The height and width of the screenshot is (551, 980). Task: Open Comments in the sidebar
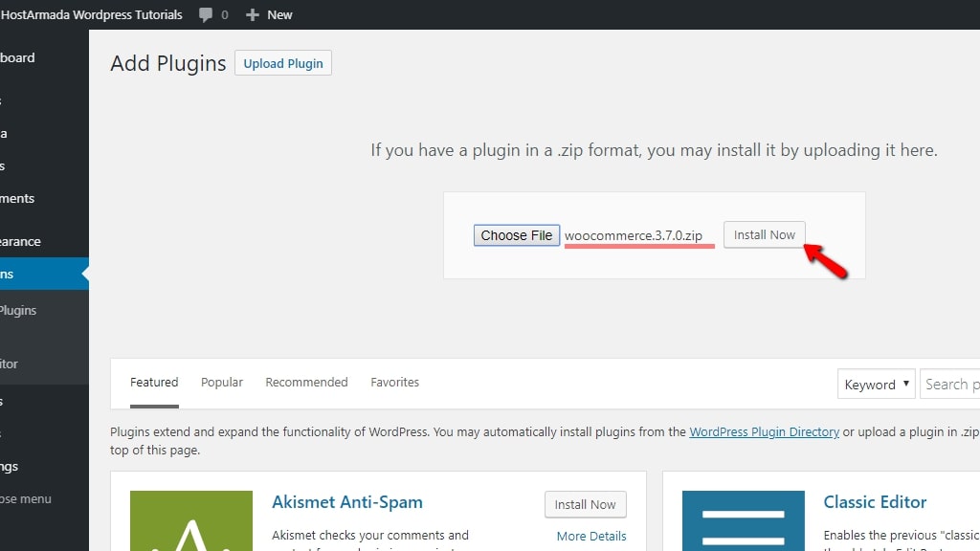44,199
